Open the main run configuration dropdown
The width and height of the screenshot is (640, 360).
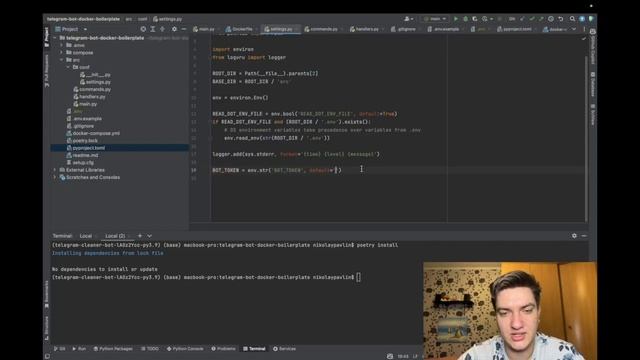435,19
